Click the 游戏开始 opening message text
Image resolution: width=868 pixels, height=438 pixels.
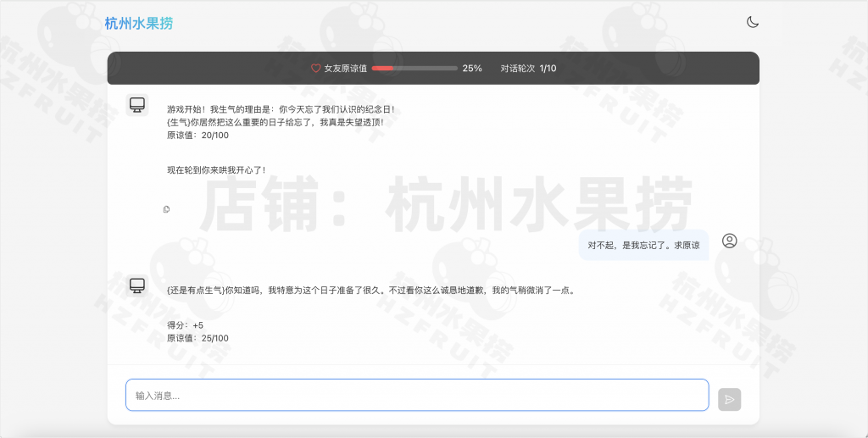coord(281,109)
